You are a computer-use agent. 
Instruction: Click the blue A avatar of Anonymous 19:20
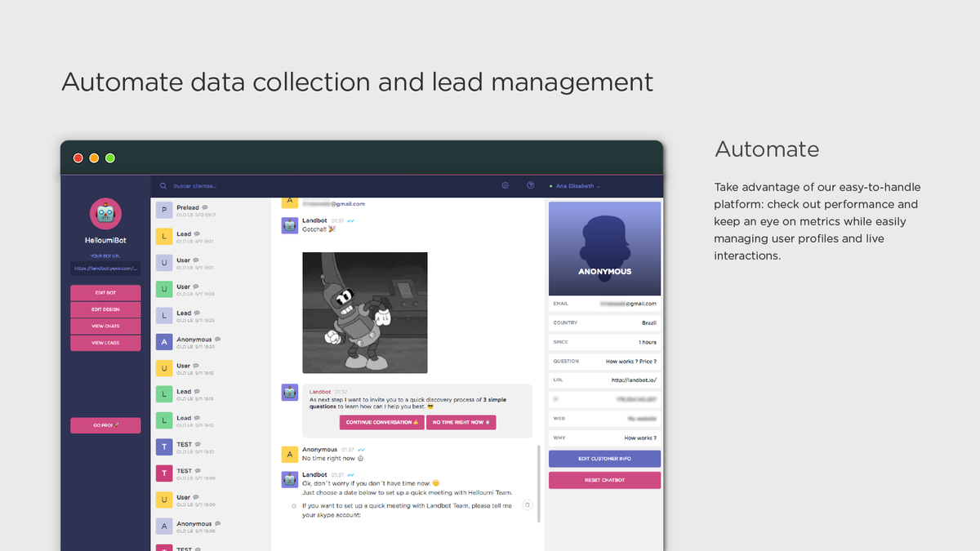tap(163, 342)
